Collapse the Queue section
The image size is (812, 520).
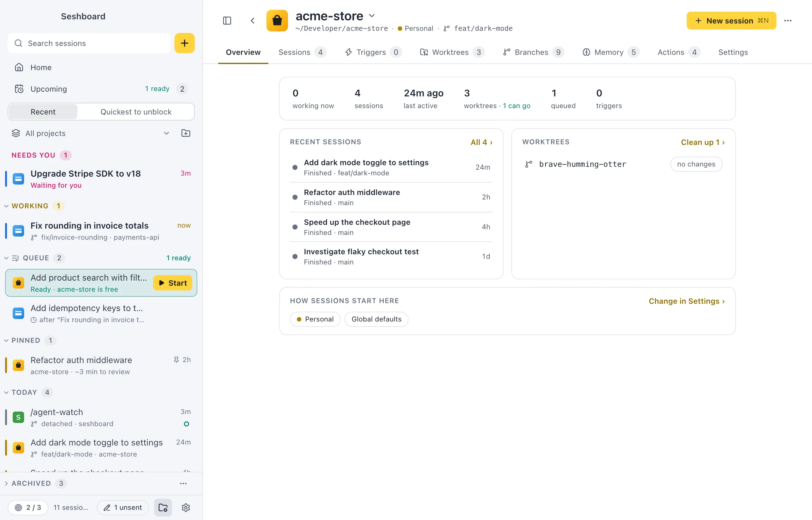click(x=6, y=258)
